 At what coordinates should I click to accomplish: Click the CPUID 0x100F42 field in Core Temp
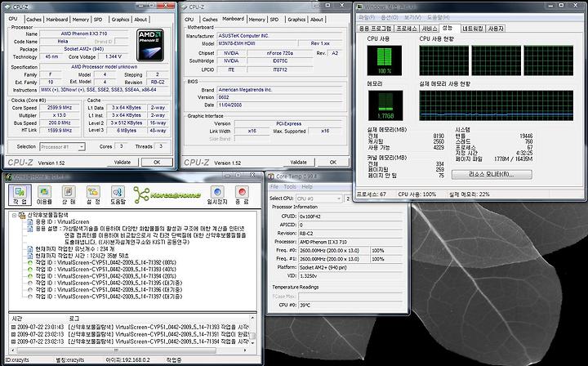[x=350, y=216]
